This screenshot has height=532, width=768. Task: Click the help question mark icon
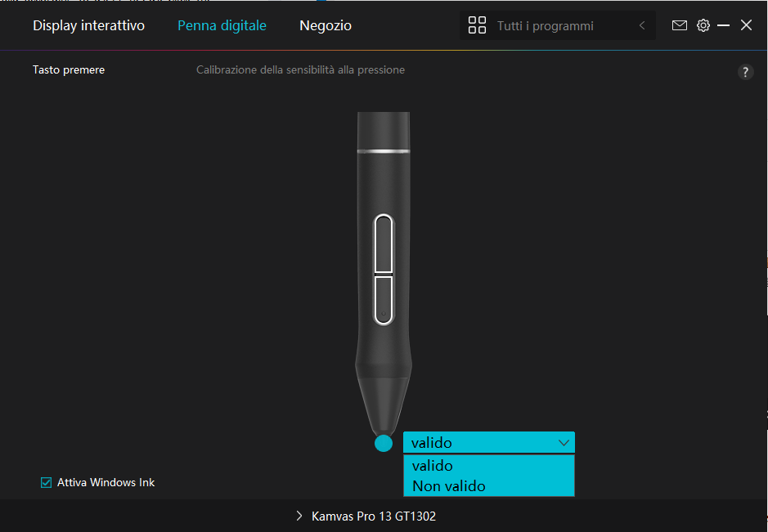click(x=745, y=72)
